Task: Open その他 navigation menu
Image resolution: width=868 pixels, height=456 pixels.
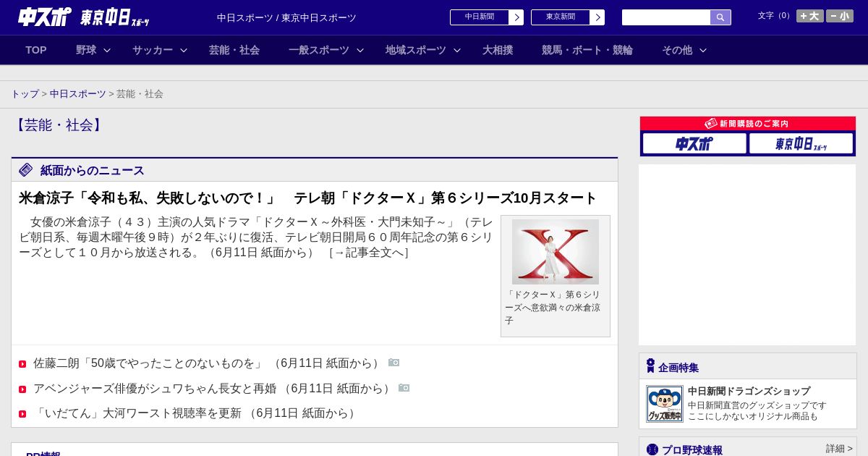Action: (677, 50)
